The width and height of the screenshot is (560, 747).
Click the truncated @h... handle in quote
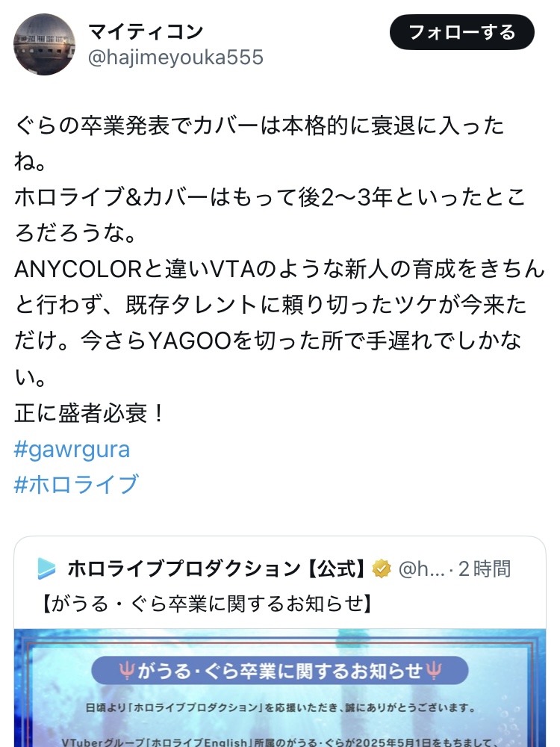(x=421, y=568)
